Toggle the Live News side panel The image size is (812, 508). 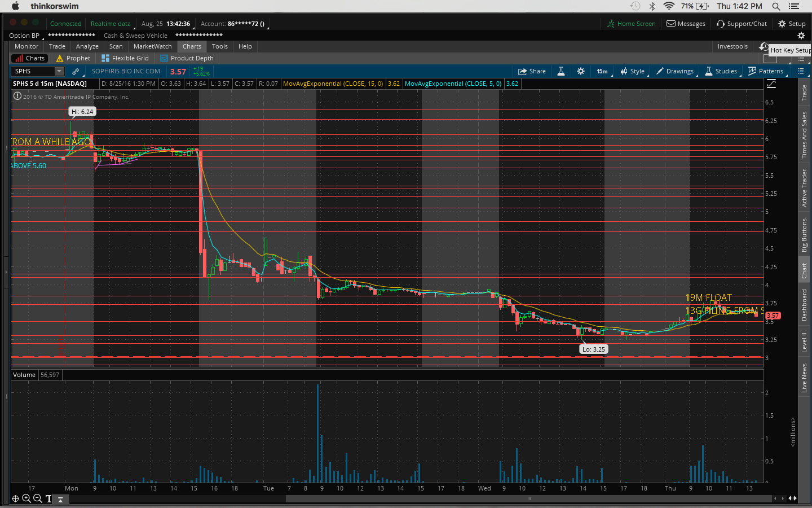click(x=804, y=378)
